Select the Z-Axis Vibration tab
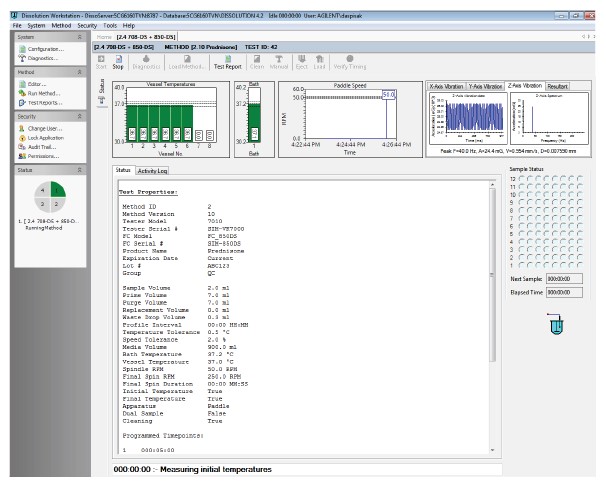606x484 pixels. pos(524,86)
